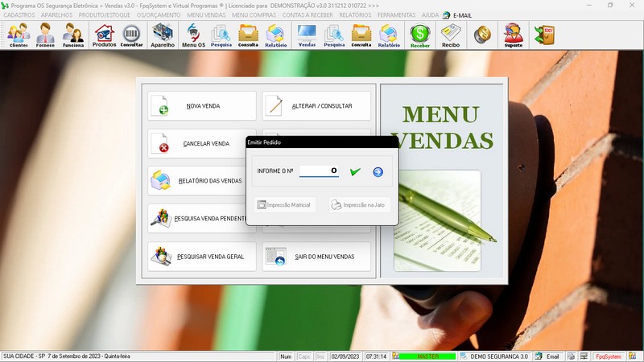644x362 pixels.
Task: Open the Fornece suppliers icon
Action: [x=45, y=35]
